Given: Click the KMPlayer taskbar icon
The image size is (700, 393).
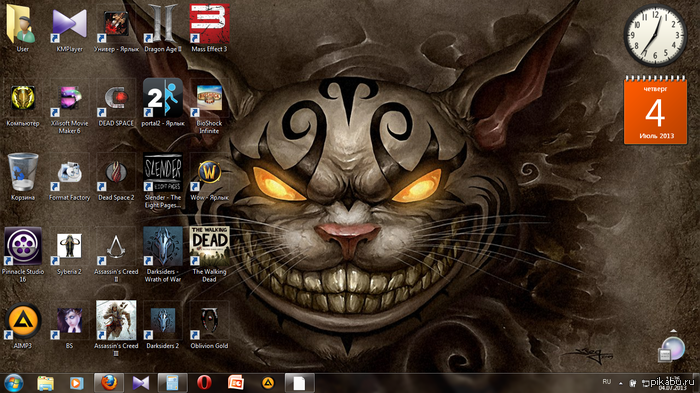Looking at the screenshot, I should point(141,383).
